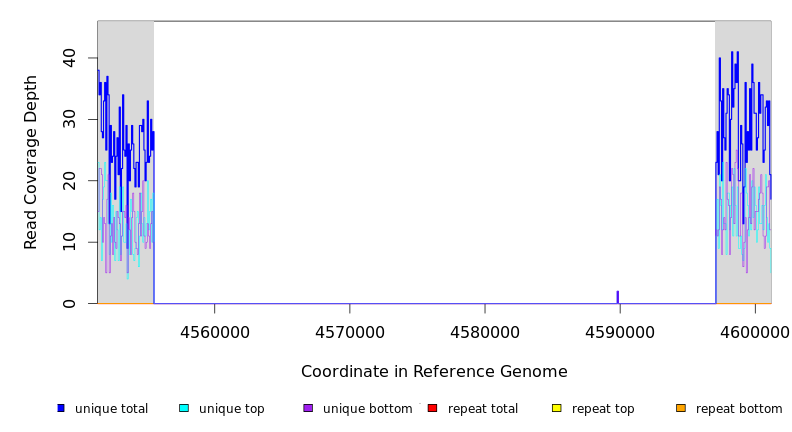Click the 'repeat total' legend label
The height and width of the screenshot is (432, 792).
click(483, 409)
